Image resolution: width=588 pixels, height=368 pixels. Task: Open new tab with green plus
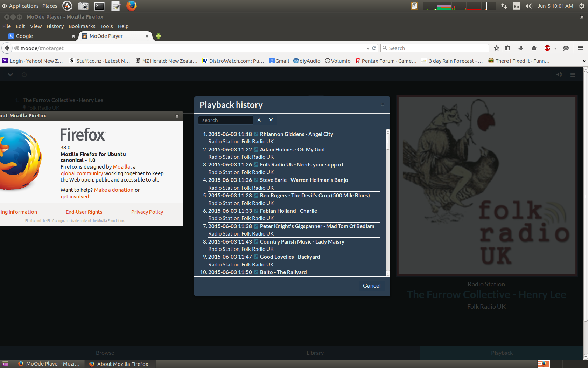pyautogui.click(x=159, y=36)
